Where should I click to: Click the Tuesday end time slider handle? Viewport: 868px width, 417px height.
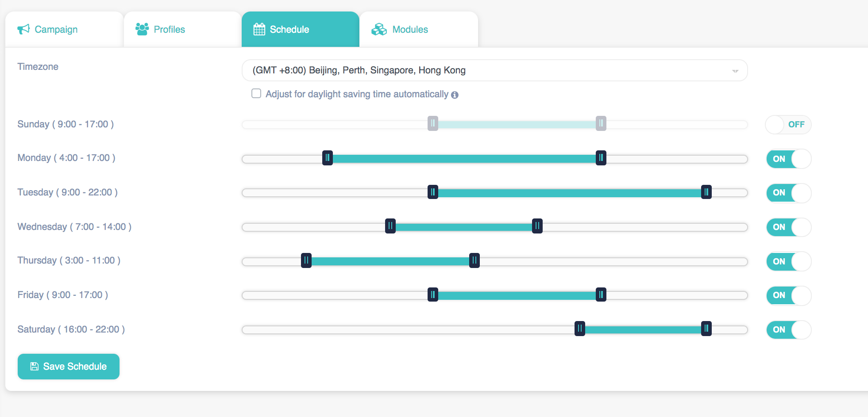706,192
